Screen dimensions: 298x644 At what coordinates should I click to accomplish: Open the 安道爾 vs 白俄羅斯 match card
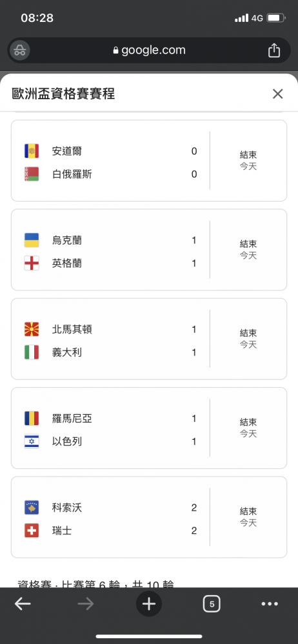[x=149, y=160]
